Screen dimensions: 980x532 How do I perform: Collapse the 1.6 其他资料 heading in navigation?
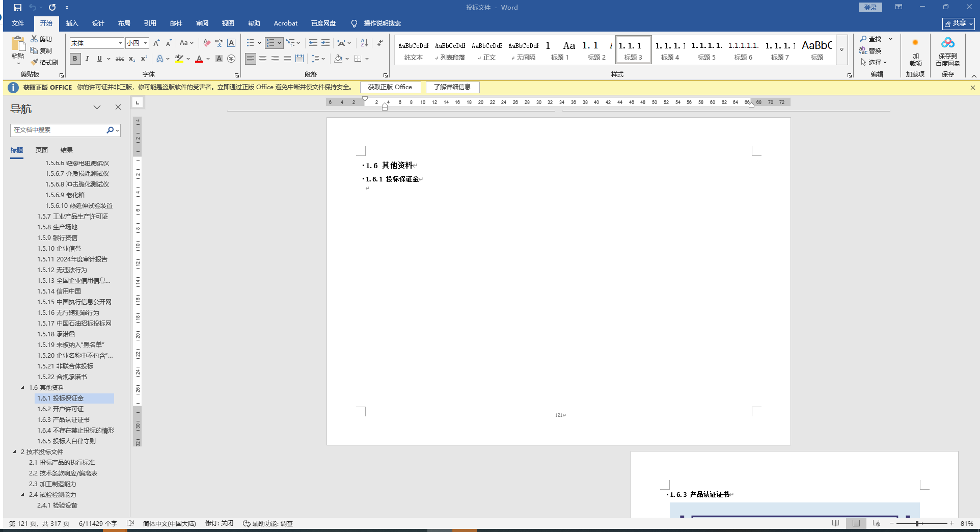click(22, 388)
